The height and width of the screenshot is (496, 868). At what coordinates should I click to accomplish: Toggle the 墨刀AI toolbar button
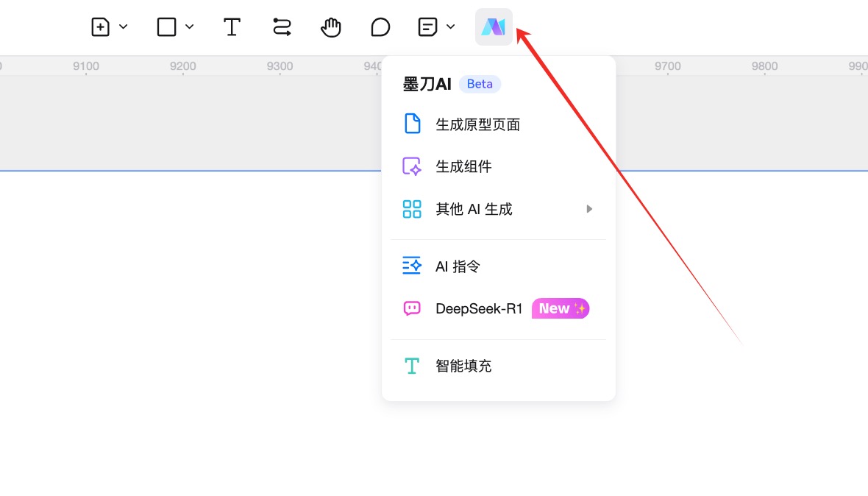tap(494, 26)
